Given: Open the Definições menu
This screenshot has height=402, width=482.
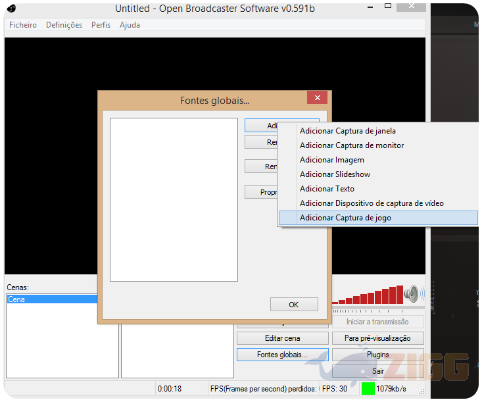Looking at the screenshot, I should pyautogui.click(x=64, y=25).
